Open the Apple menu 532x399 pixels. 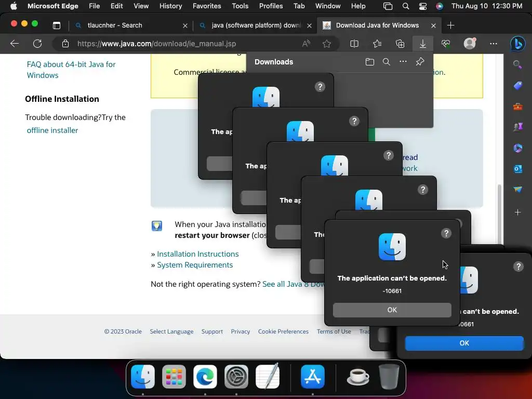click(13, 6)
